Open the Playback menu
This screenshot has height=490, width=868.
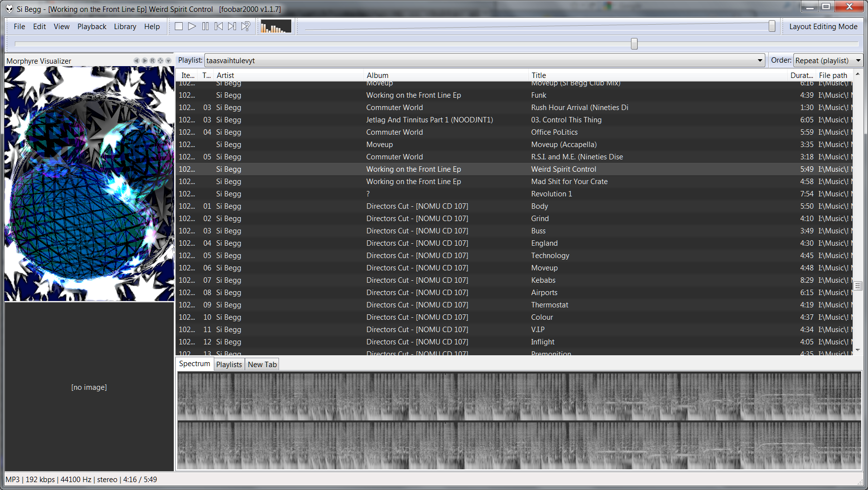coord(92,27)
